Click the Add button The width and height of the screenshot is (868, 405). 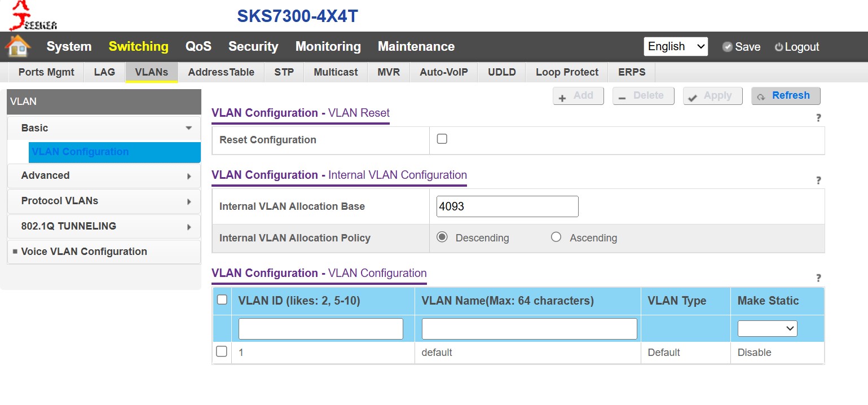[578, 96]
